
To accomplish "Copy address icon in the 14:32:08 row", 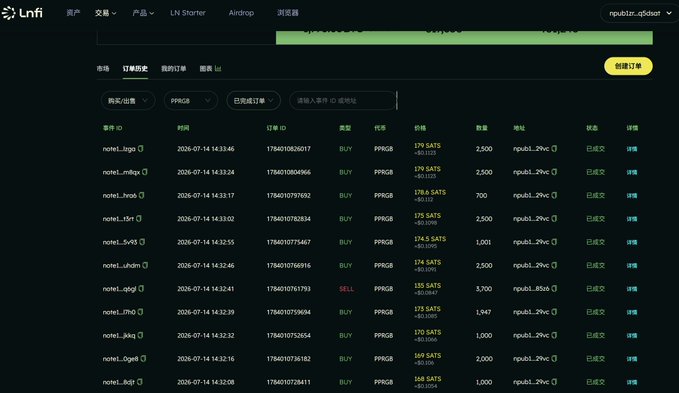I will (554, 382).
